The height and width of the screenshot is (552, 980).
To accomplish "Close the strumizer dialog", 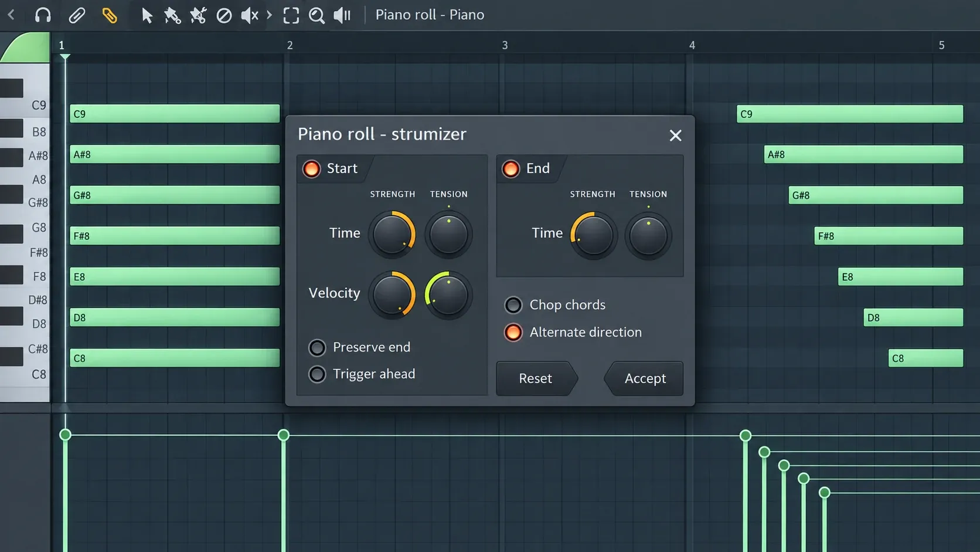I will (x=675, y=136).
